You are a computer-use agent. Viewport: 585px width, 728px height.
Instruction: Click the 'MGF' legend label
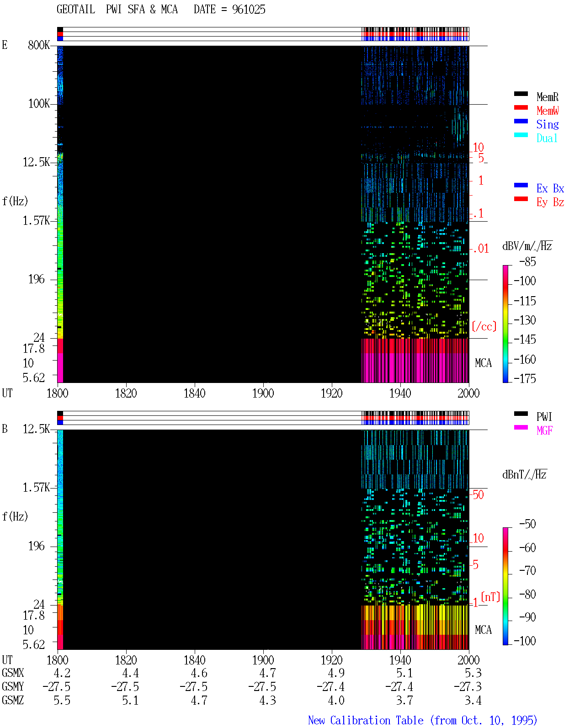point(545,430)
